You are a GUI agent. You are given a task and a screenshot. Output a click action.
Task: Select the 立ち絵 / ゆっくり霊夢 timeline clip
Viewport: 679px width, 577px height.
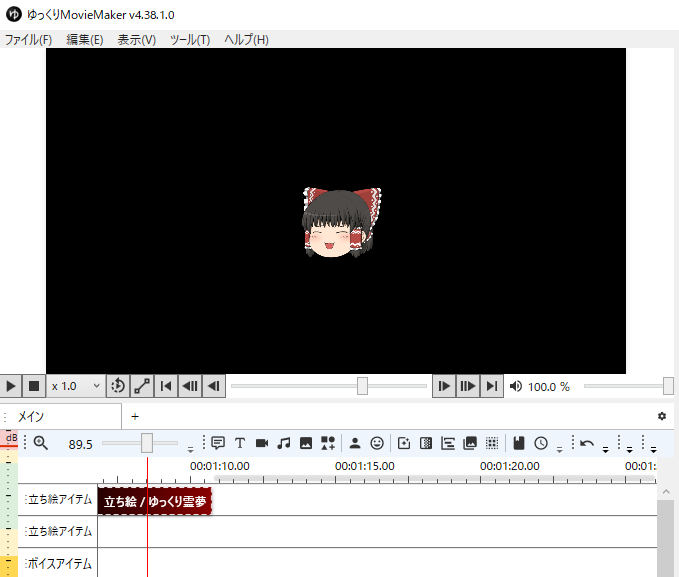click(x=155, y=500)
